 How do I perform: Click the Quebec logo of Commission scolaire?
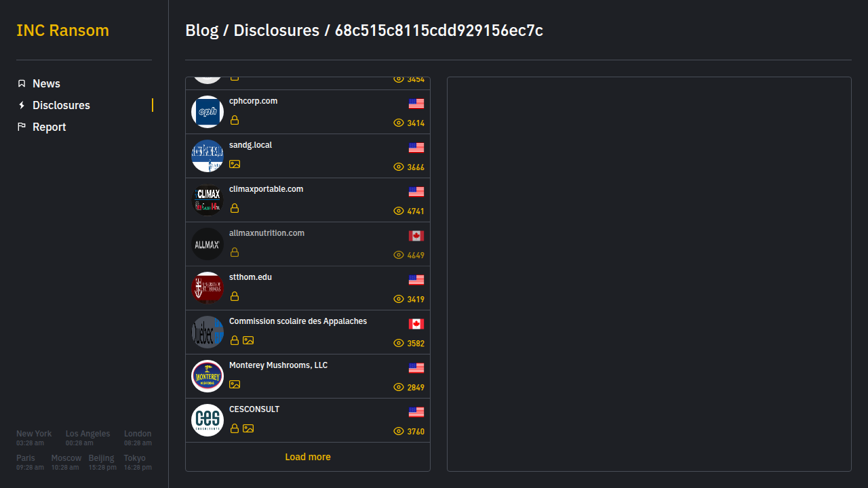pos(208,332)
